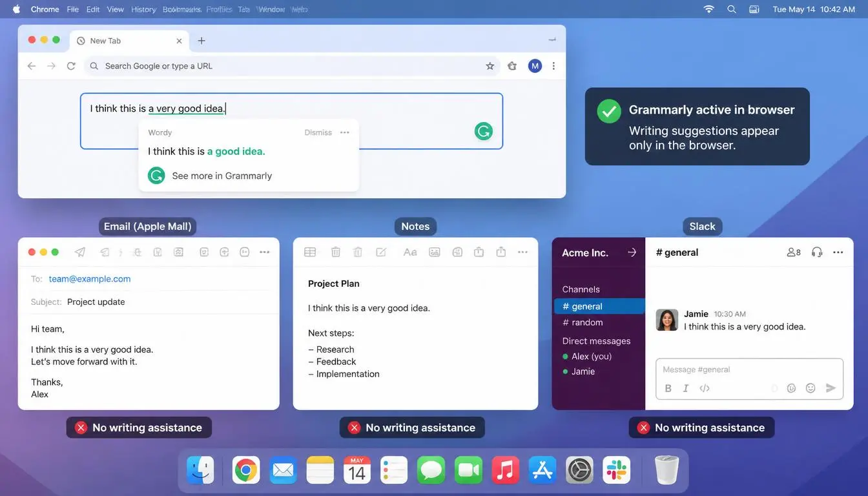Open the Apple menu

point(16,9)
